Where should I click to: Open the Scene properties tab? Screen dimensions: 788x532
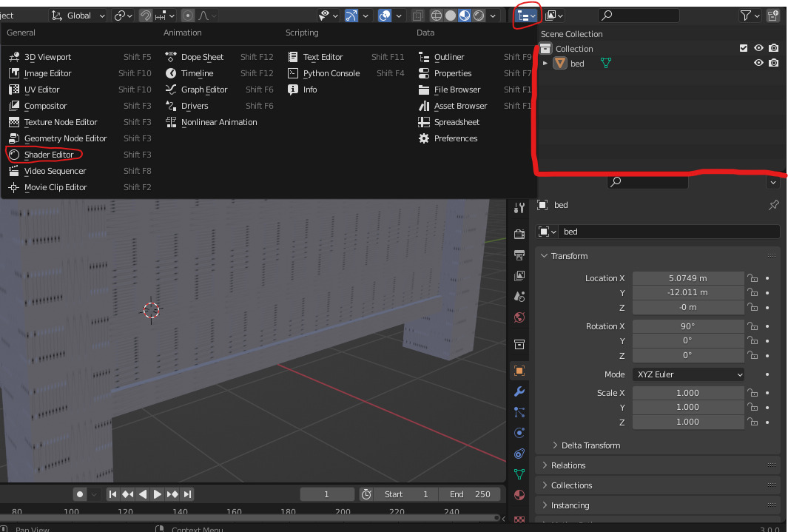(x=519, y=297)
